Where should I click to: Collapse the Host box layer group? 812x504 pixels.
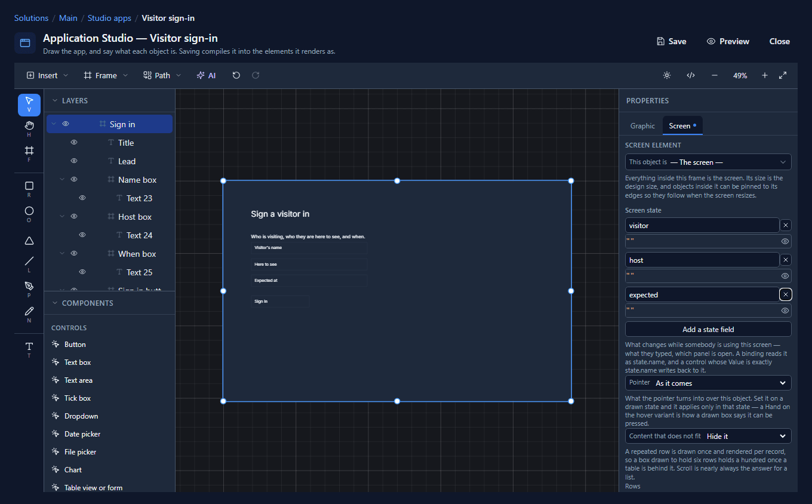62,217
